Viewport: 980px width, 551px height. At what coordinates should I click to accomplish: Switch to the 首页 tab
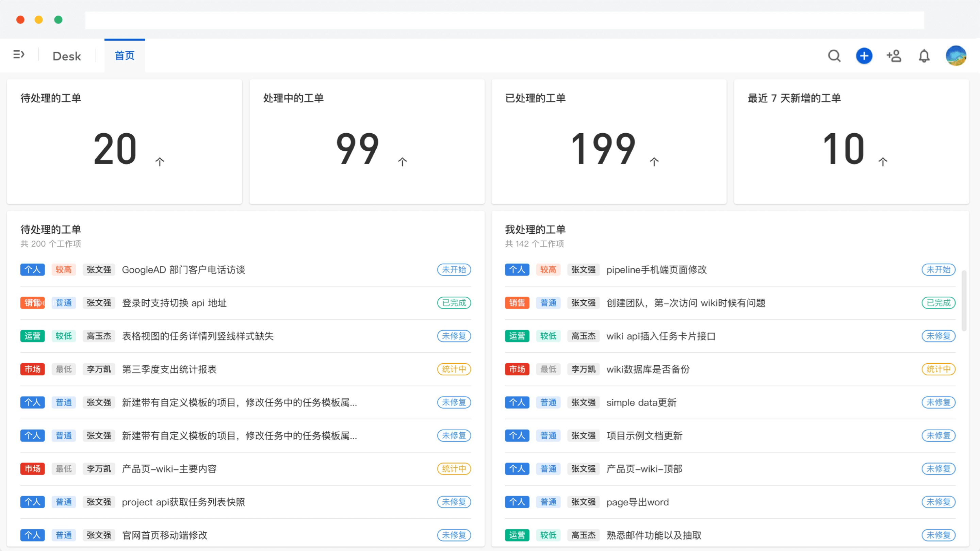(x=125, y=56)
